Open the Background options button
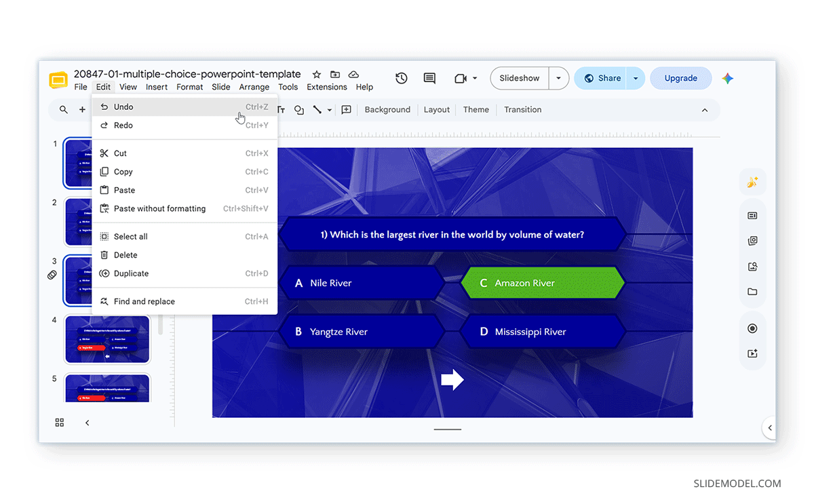This screenshot has width=814, height=504. click(387, 110)
